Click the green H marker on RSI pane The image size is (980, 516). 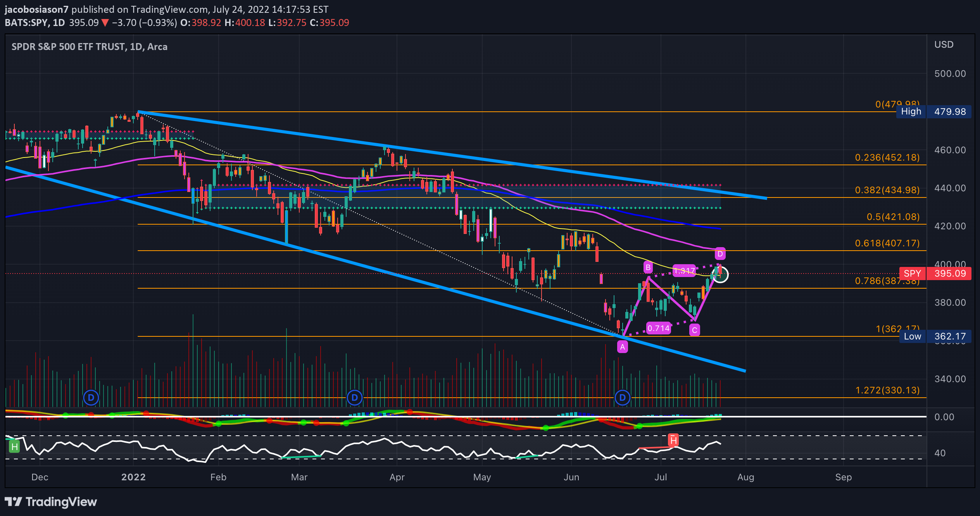pos(14,447)
